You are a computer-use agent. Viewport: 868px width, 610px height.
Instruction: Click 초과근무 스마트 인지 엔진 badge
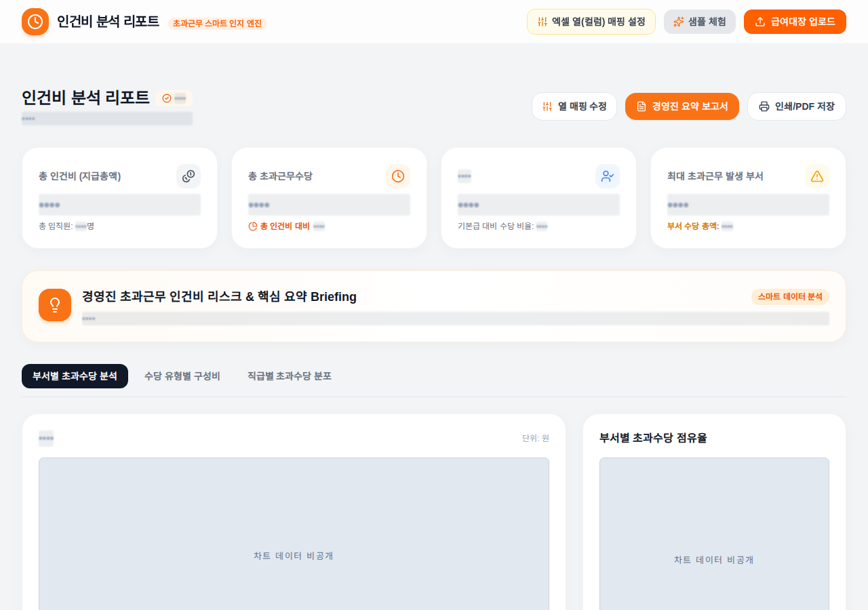pyautogui.click(x=217, y=23)
